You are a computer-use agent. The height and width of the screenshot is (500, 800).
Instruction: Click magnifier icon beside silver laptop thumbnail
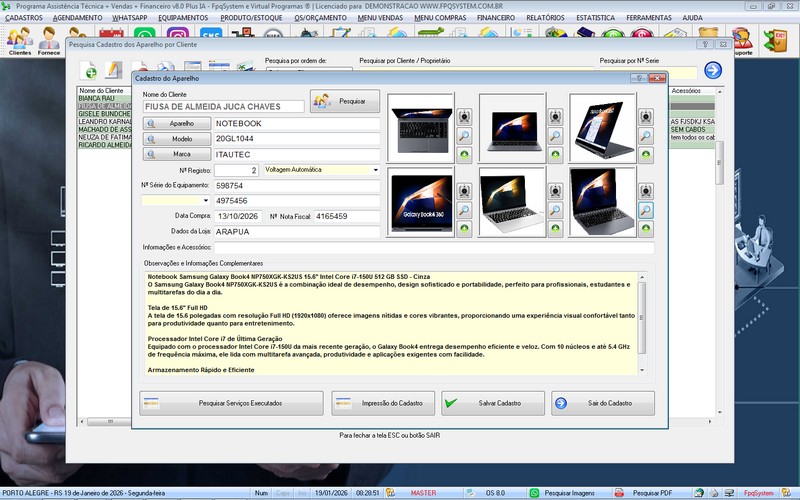point(555,210)
